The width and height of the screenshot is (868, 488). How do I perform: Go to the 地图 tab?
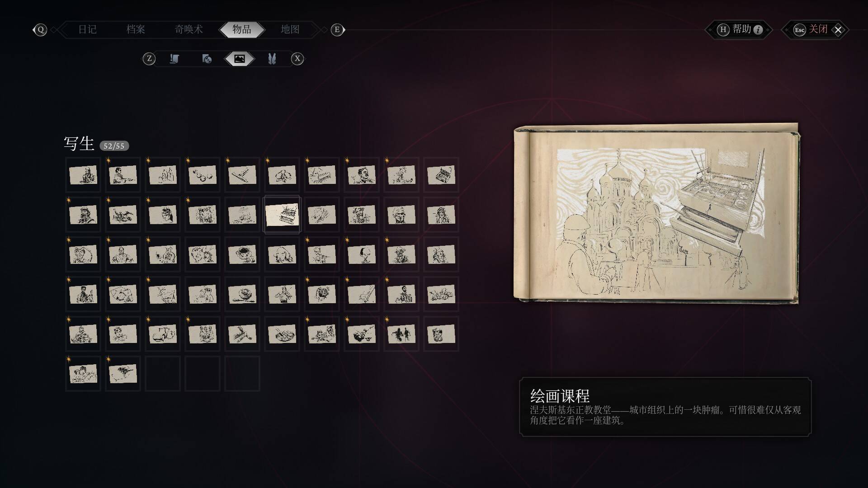click(290, 29)
